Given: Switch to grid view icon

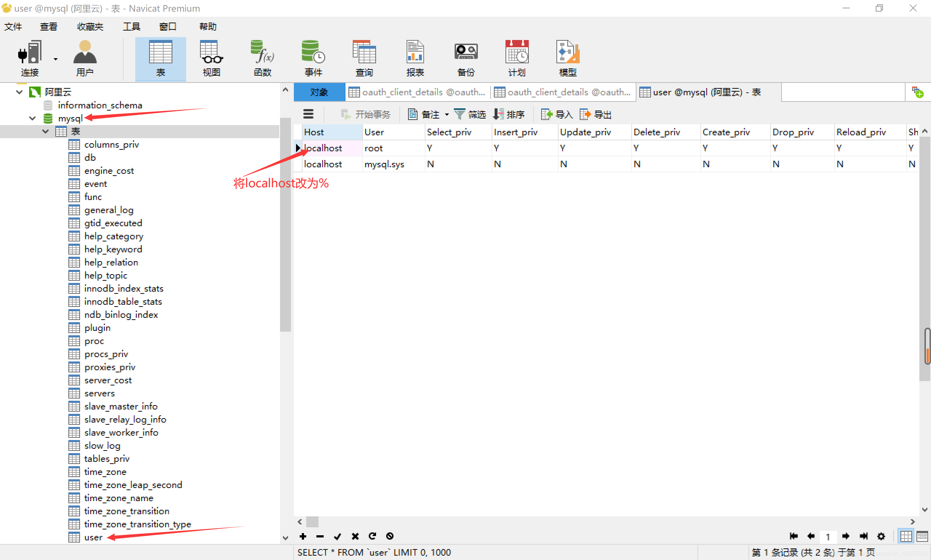Looking at the screenshot, I should tap(906, 536).
